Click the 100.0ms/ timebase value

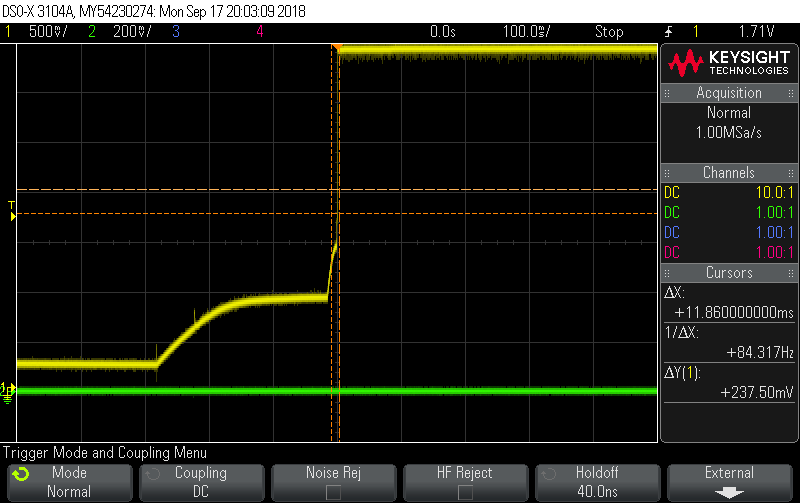527,32
